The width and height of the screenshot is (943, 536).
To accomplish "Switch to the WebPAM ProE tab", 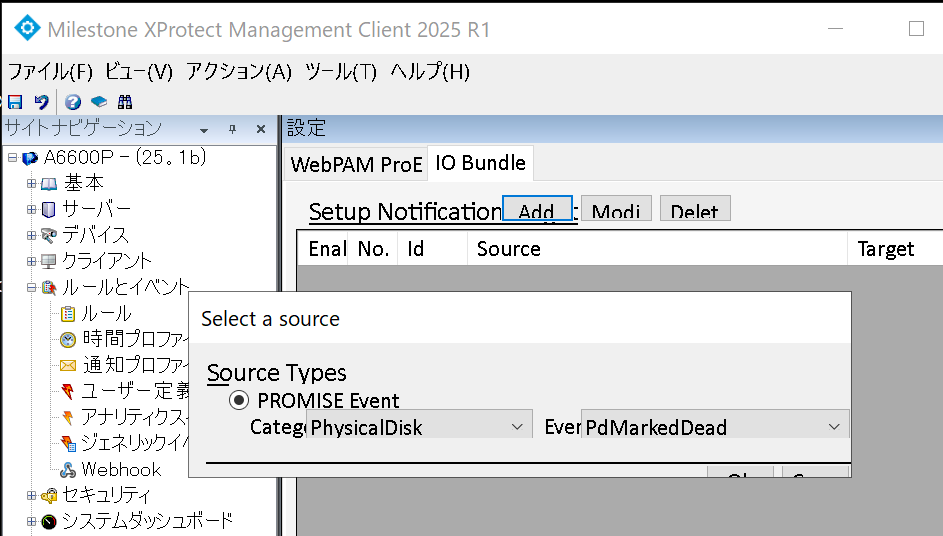I will (x=356, y=164).
